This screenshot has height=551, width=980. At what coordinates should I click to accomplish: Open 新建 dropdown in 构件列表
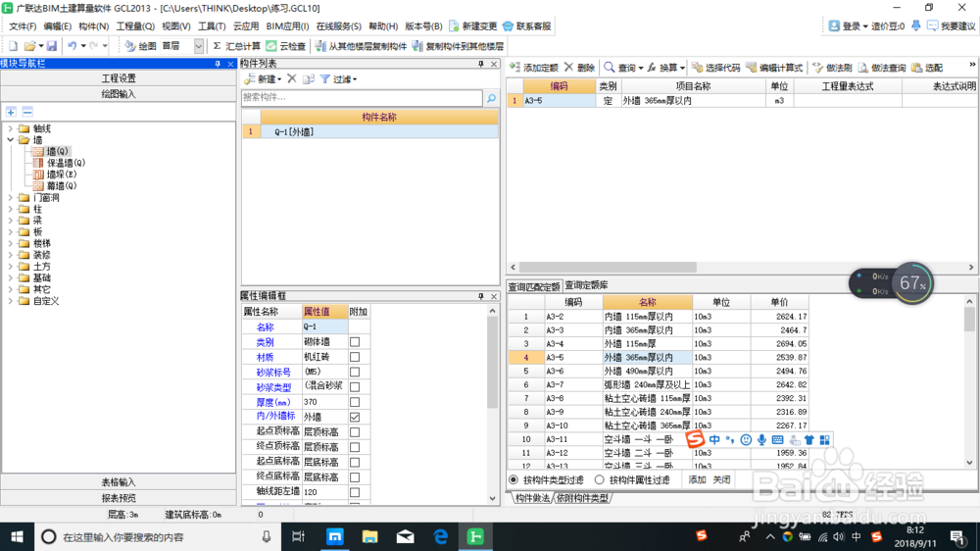pyautogui.click(x=263, y=78)
